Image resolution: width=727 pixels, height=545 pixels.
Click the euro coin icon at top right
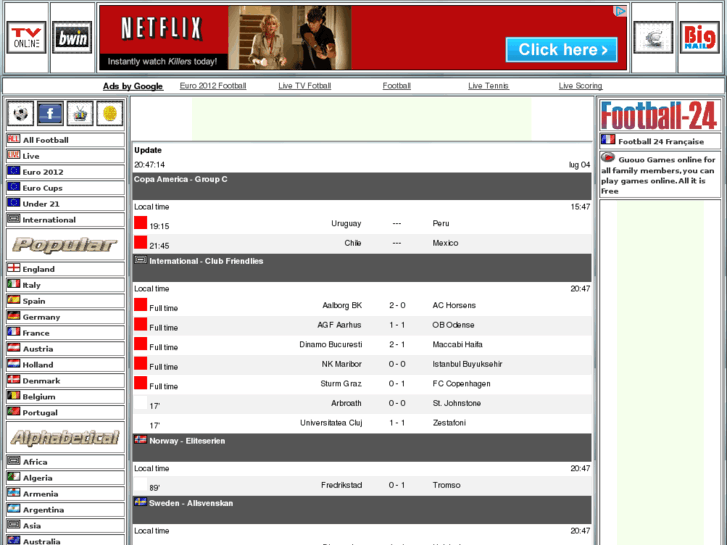click(x=653, y=37)
